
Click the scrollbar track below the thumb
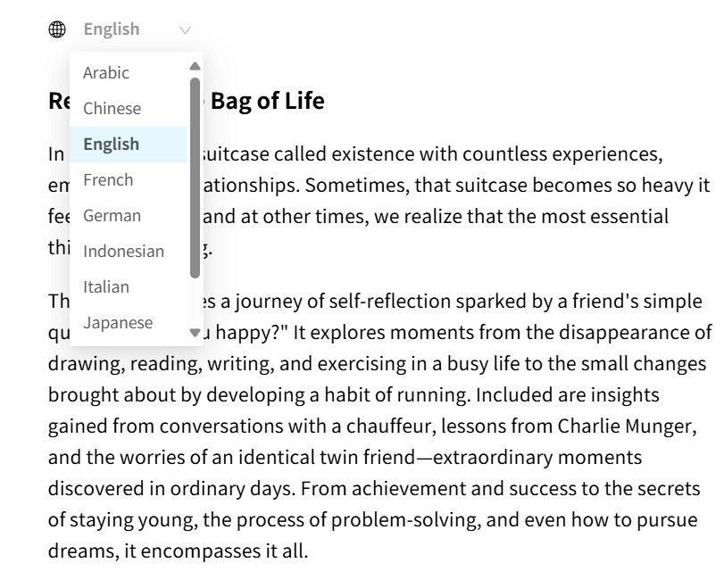(195, 302)
